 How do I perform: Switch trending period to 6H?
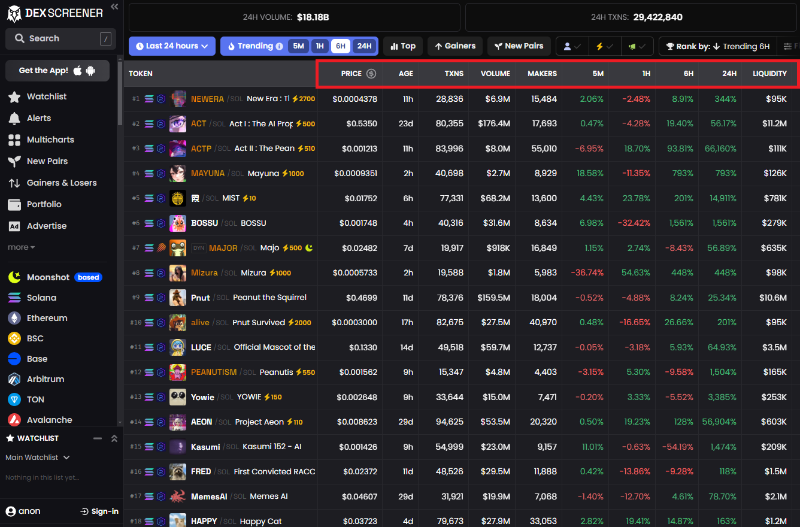[x=340, y=46]
